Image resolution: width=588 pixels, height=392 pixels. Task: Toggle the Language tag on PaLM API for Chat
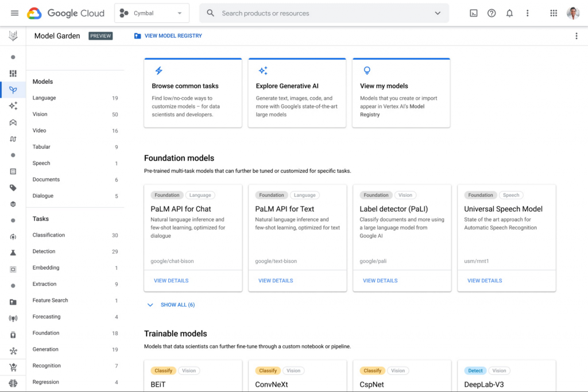[200, 195]
